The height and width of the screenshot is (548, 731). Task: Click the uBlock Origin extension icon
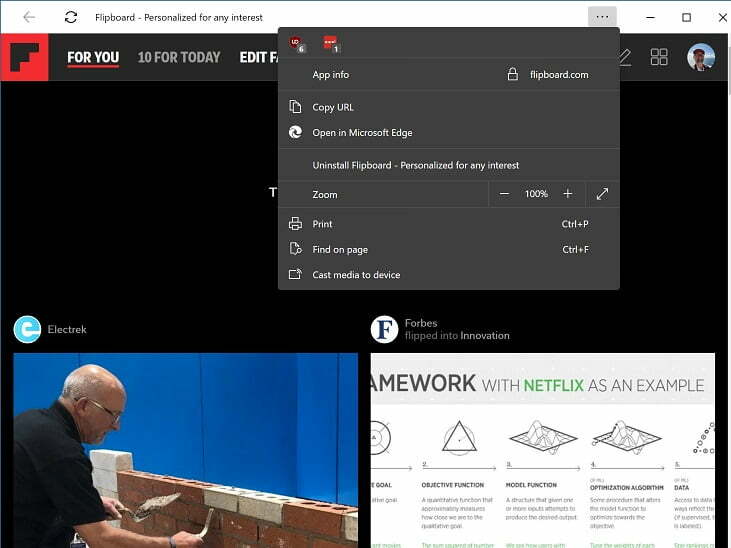point(297,44)
